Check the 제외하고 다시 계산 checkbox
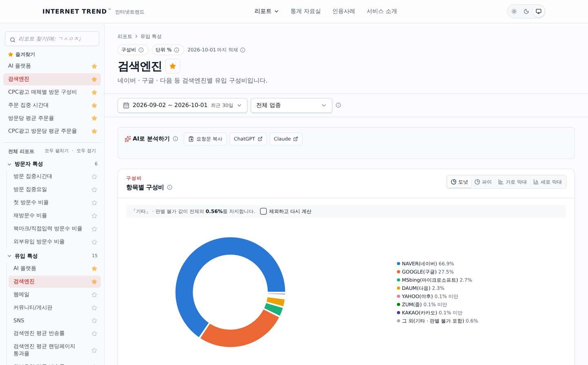This screenshot has height=365, width=588. pyautogui.click(x=263, y=211)
